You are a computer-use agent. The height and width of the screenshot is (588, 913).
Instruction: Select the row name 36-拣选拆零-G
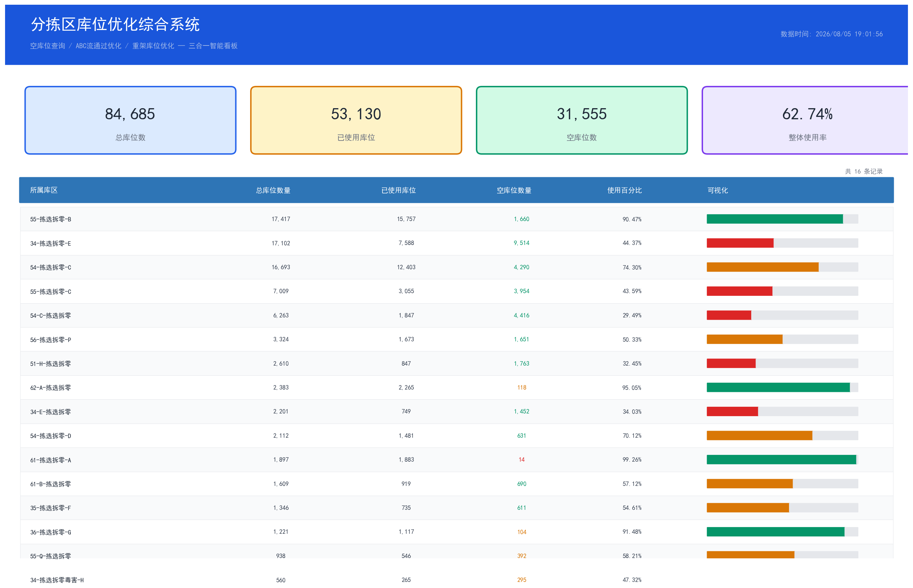[x=51, y=532]
